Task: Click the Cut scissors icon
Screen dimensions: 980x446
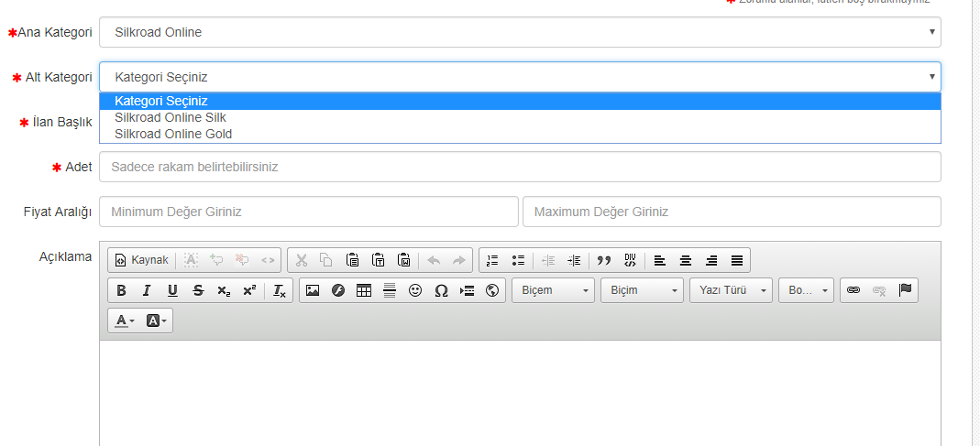Action: point(302,260)
